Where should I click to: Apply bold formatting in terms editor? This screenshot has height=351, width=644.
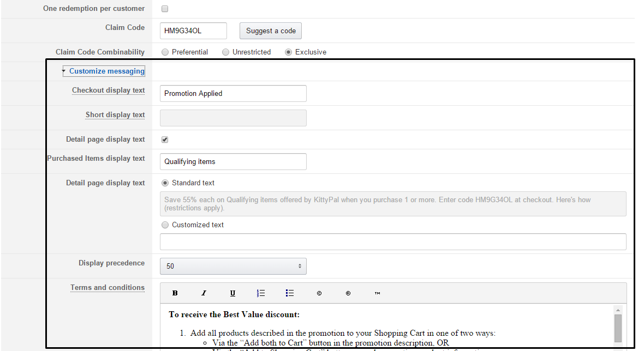click(175, 293)
